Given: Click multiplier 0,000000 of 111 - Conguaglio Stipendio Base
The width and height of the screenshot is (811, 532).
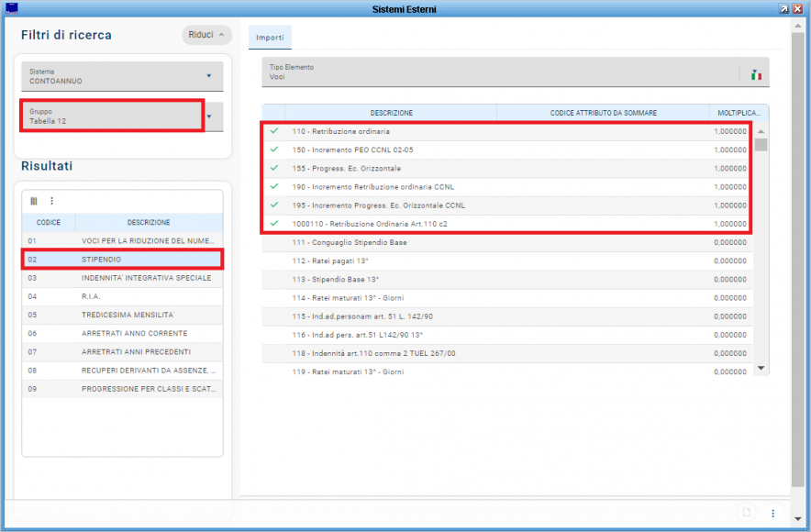Looking at the screenshot, I should tap(729, 242).
